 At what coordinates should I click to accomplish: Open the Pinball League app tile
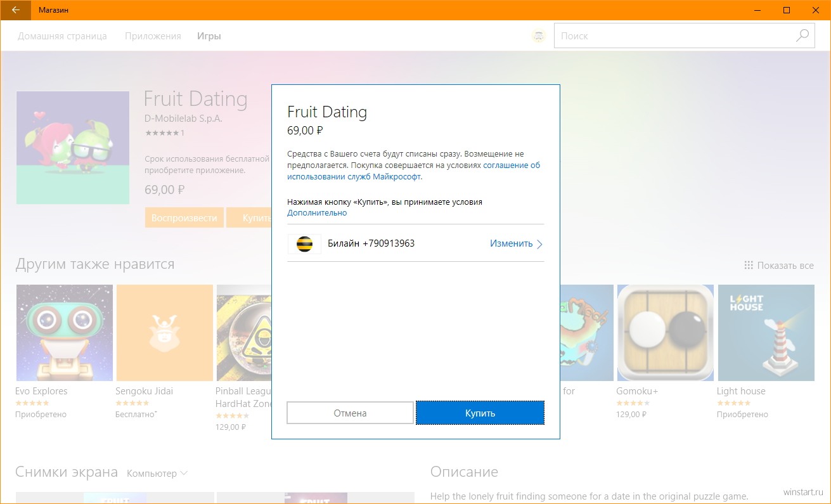[x=244, y=332]
